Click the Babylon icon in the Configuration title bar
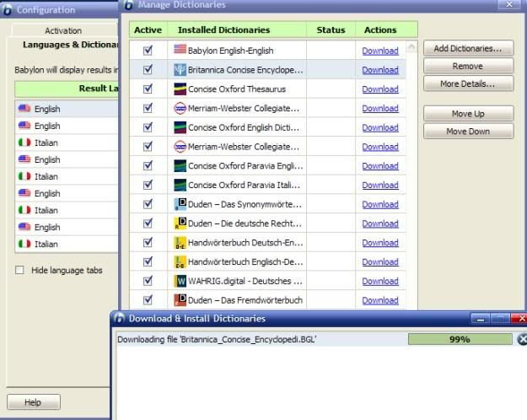This screenshot has width=527, height=420. (x=7, y=10)
